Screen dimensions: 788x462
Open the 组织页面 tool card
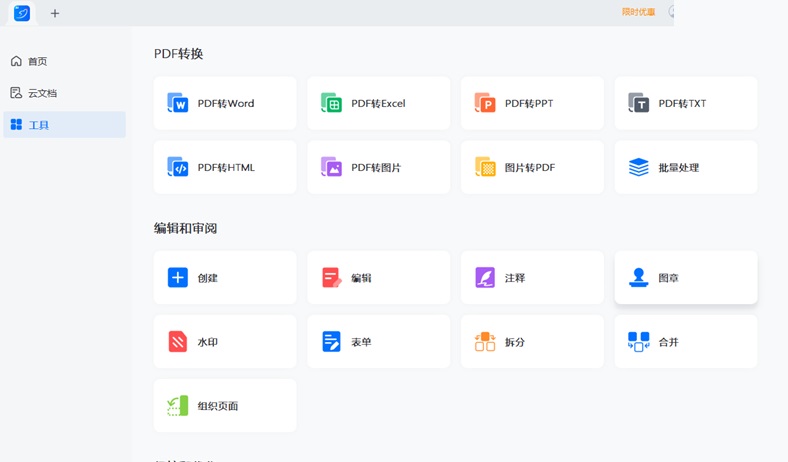click(x=225, y=406)
